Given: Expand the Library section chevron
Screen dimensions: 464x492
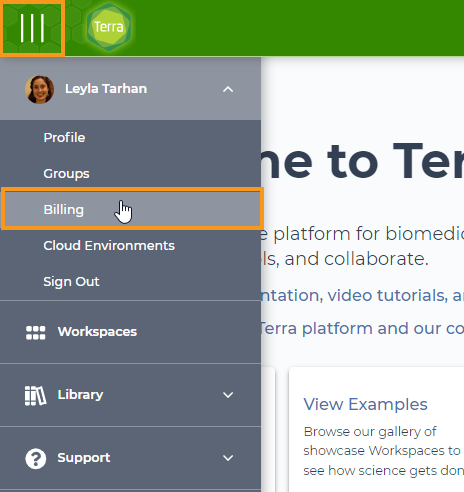Looking at the screenshot, I should pyautogui.click(x=228, y=395).
